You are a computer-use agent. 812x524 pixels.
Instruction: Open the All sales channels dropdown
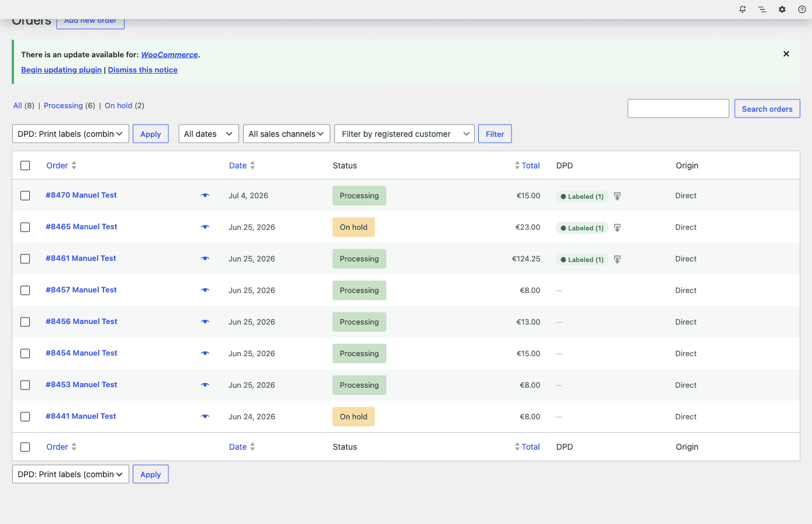click(x=286, y=134)
